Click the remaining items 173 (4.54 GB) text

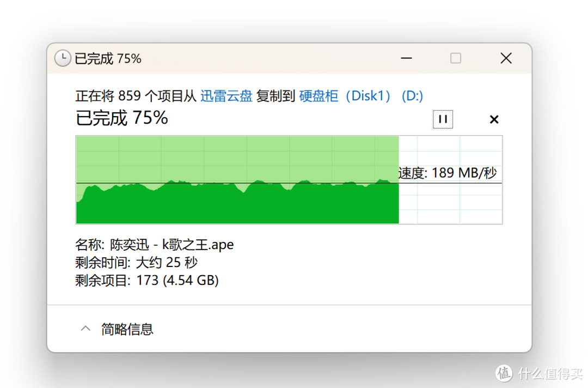(x=174, y=281)
